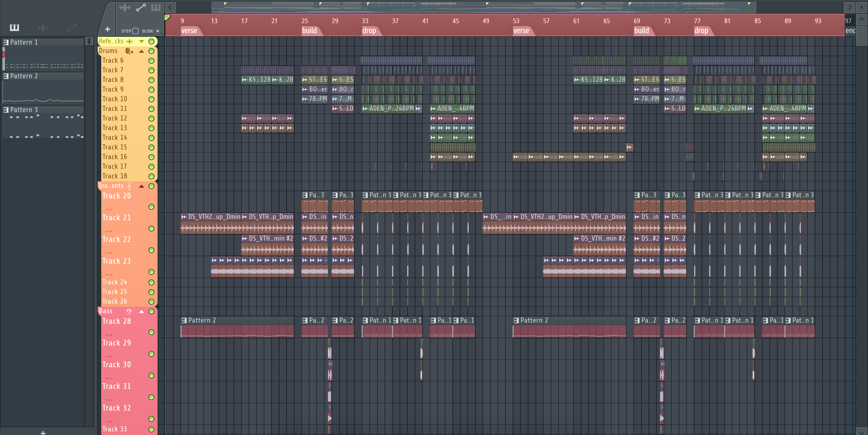Image resolution: width=868 pixels, height=435 pixels.
Task: Click the first KS..128 clip on Track 8
Action: (256, 80)
